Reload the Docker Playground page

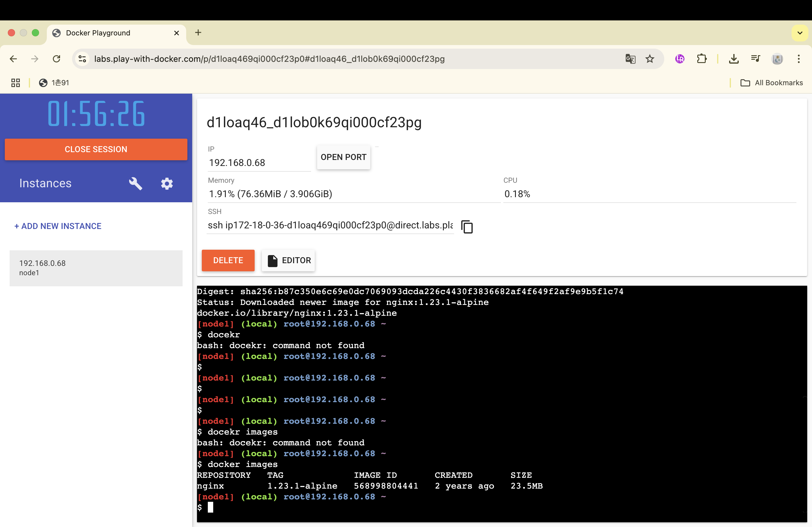coord(57,59)
